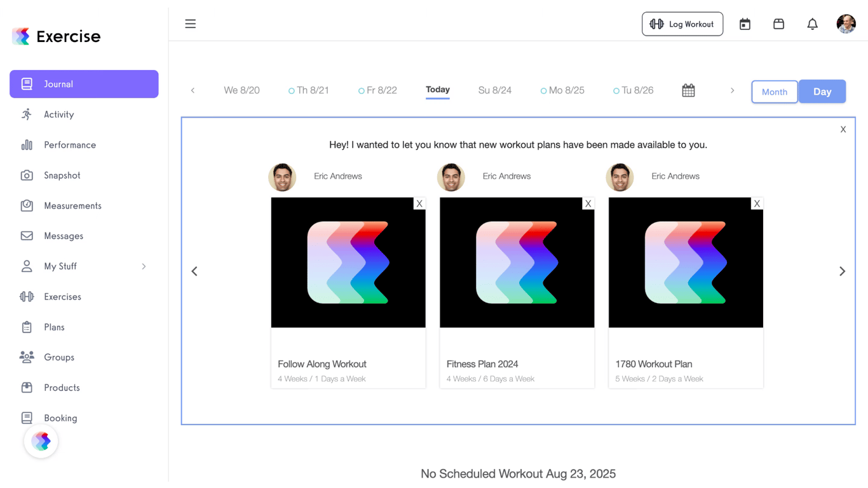Click the Booking icon
Screen dimensions: 868x488
point(27,418)
